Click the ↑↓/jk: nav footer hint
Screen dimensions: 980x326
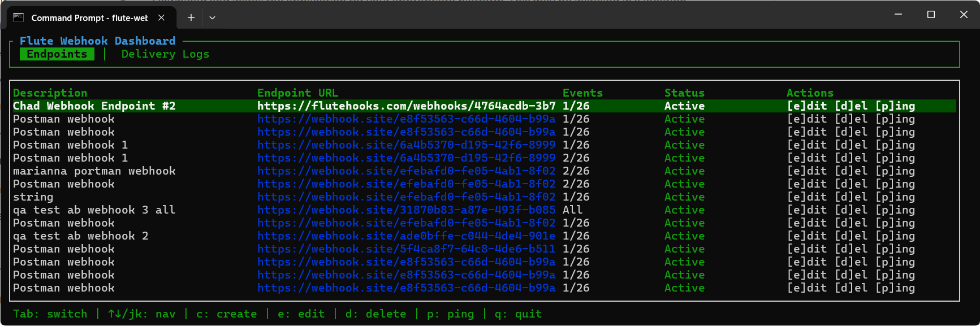pos(142,314)
